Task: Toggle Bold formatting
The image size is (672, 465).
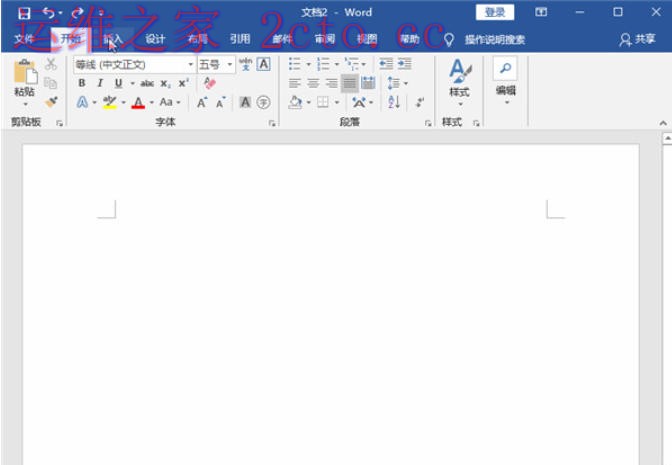Action: click(x=82, y=83)
